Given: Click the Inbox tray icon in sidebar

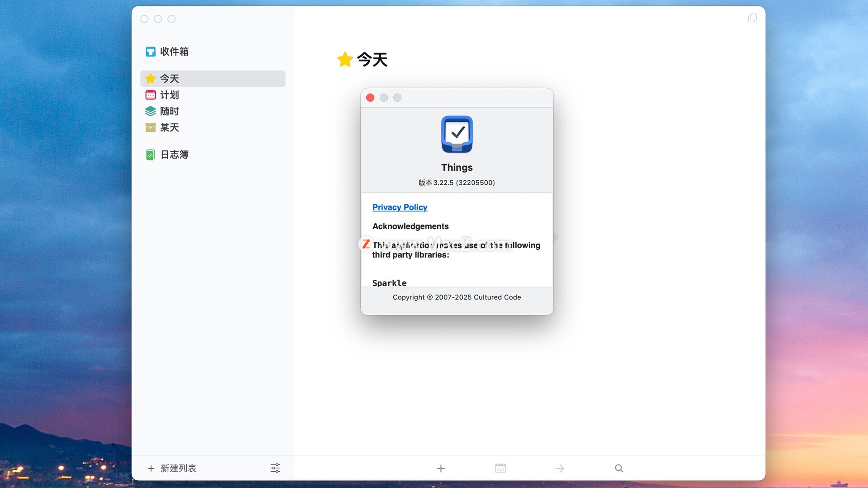Looking at the screenshot, I should (151, 52).
